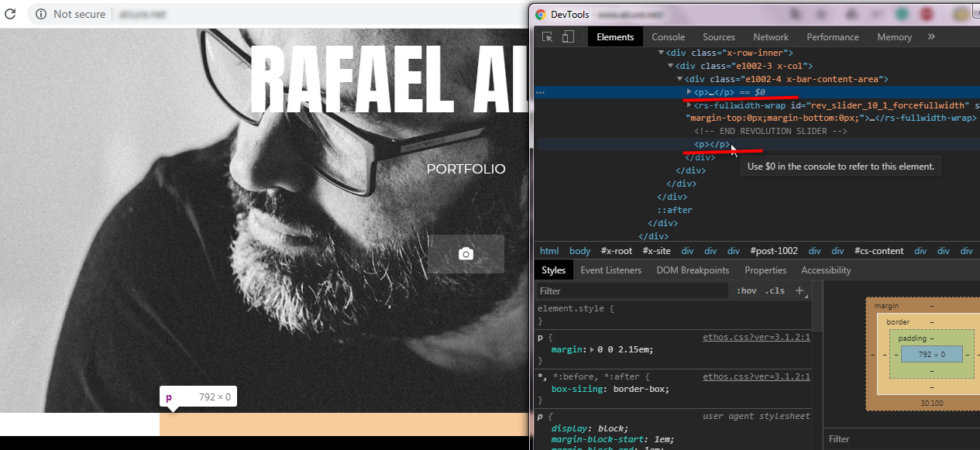
Task: Click the margin value 0 0 2.15em
Action: (625, 349)
